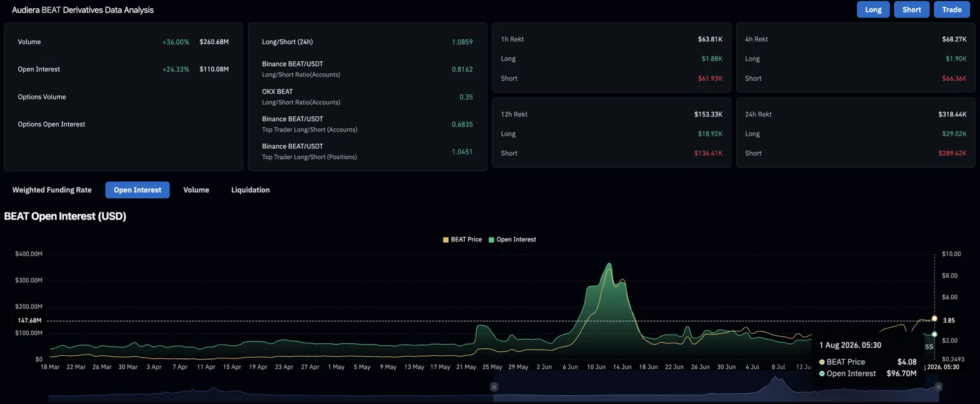The height and width of the screenshot is (404, 980).
Task: Click the yellow BEAT Price data point
Action: tap(934, 318)
